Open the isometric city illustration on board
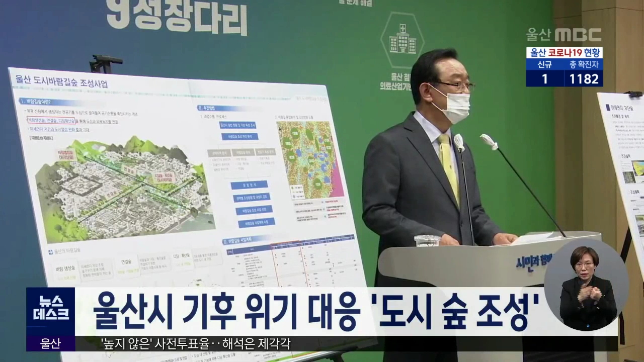This screenshot has width=644, height=362. coord(121,191)
